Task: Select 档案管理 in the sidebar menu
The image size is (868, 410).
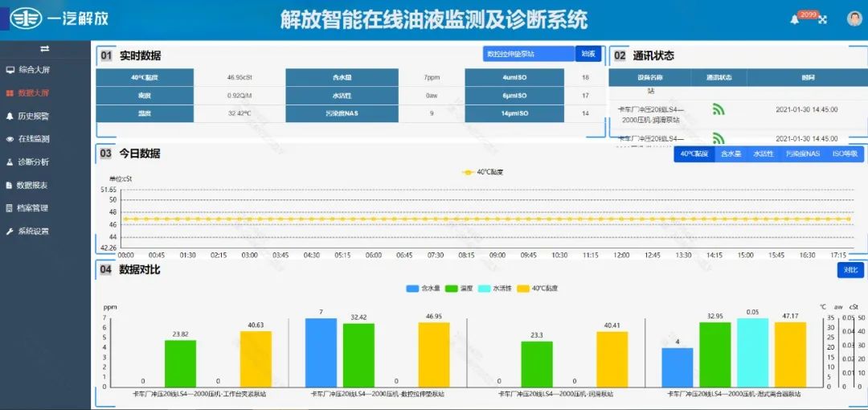Action: coord(32,208)
